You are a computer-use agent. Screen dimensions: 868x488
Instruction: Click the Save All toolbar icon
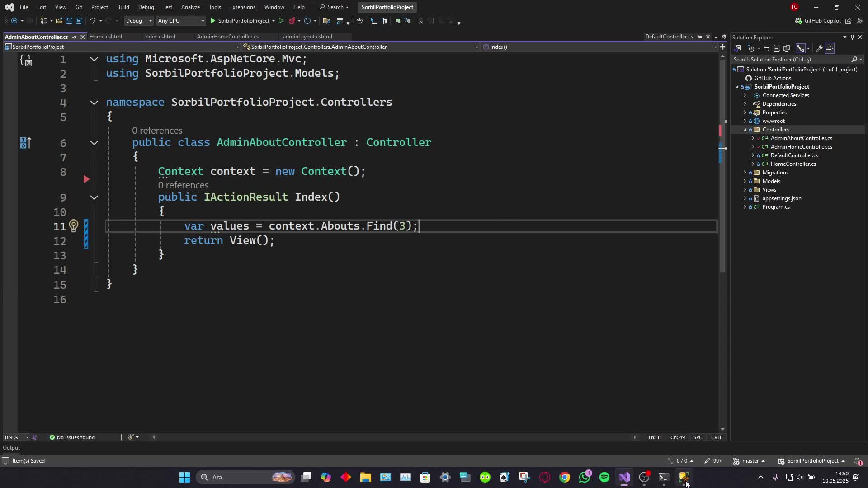point(79,21)
